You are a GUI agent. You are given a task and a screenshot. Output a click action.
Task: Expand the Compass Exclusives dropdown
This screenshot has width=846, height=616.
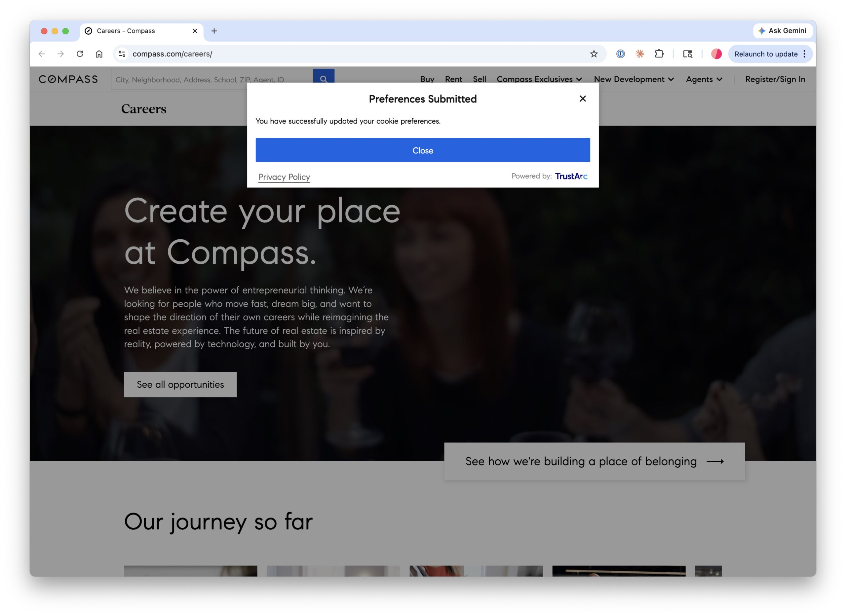click(539, 79)
